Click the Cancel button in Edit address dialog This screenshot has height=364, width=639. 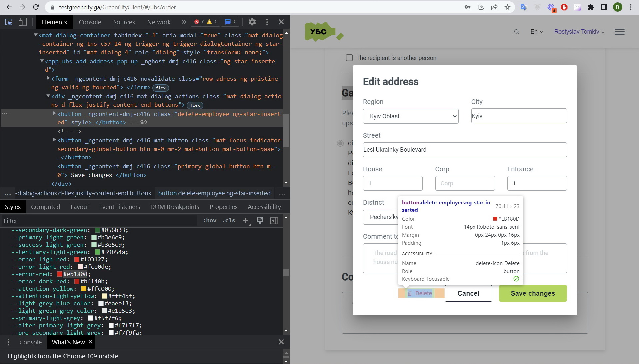468,293
